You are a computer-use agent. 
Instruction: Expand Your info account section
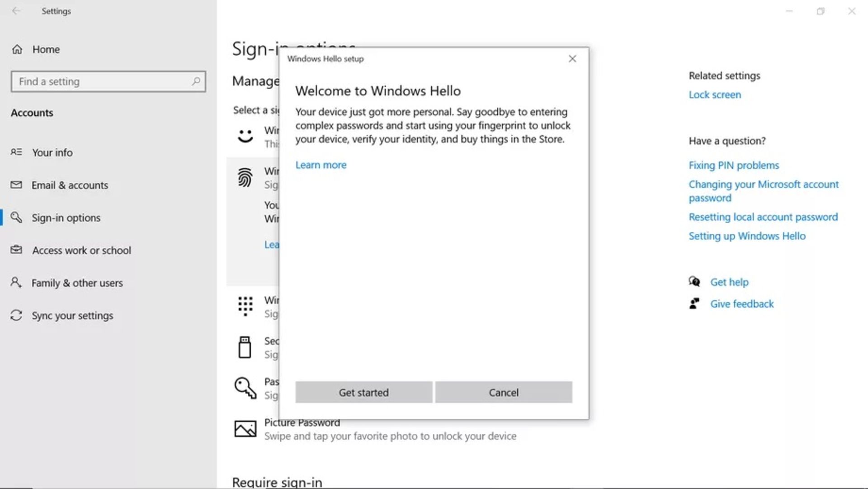pyautogui.click(x=52, y=152)
